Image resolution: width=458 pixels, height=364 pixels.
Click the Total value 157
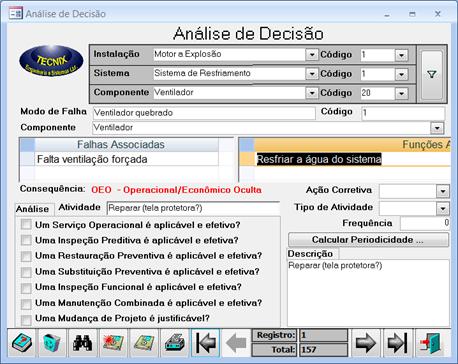323,350
